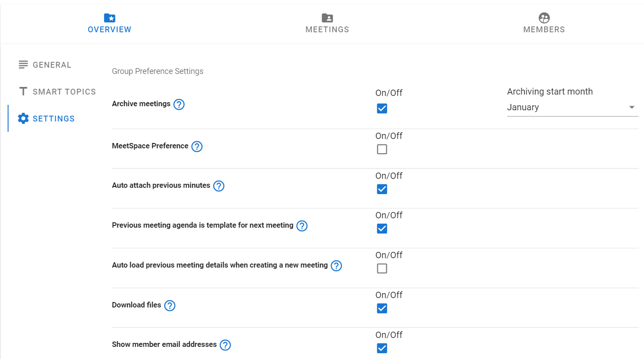This screenshot has height=359, width=644.
Task: Click the Archive meetings label
Action: (x=141, y=104)
